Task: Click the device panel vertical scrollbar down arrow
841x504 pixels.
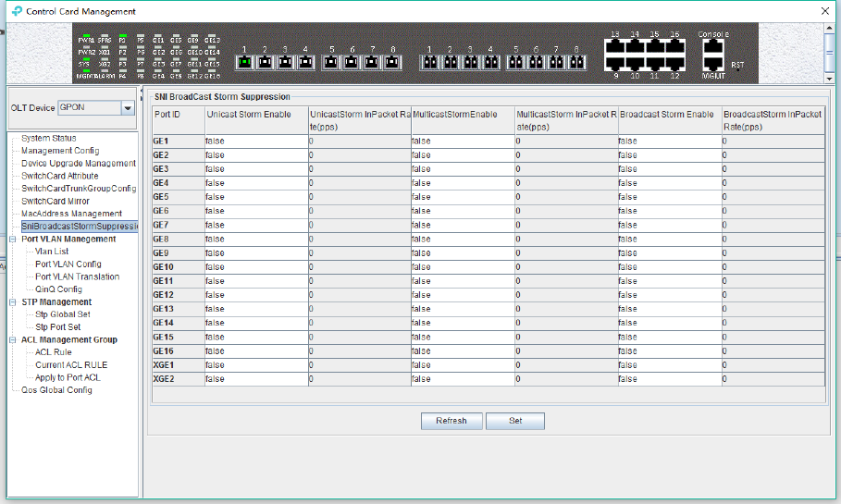Action: [x=830, y=79]
